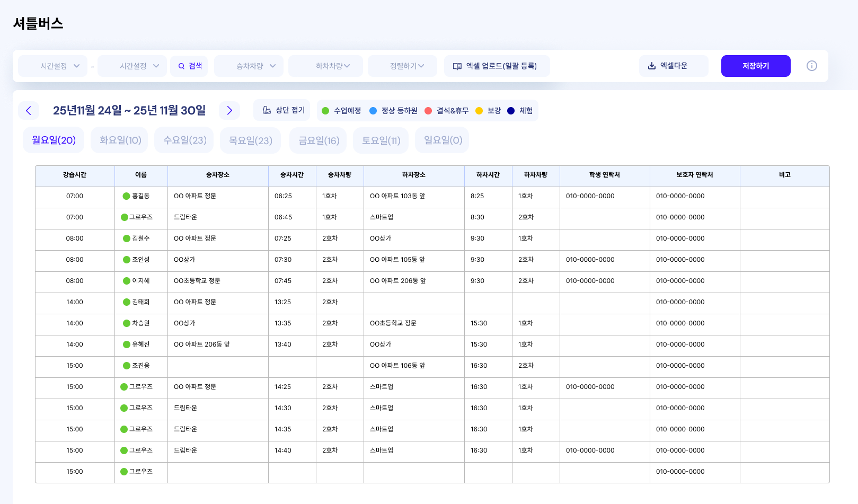This screenshot has height=504, width=858.
Task: Click the green status dot for 김태희
Action: click(x=126, y=302)
